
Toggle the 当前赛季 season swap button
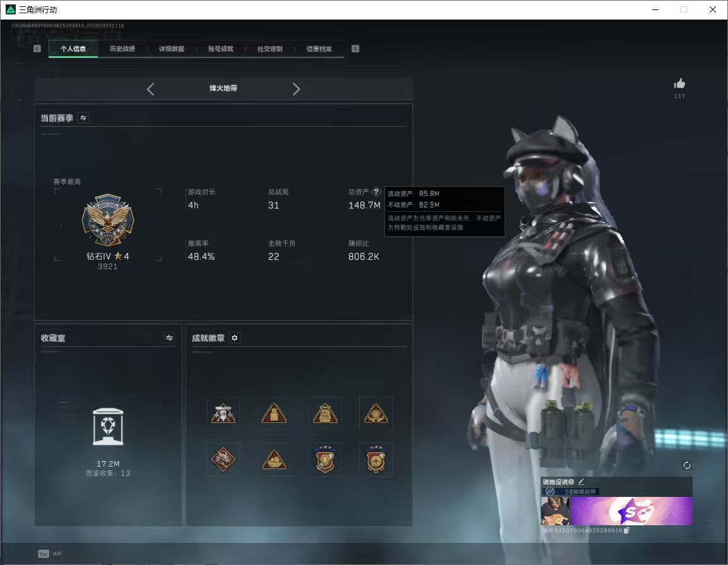[83, 118]
